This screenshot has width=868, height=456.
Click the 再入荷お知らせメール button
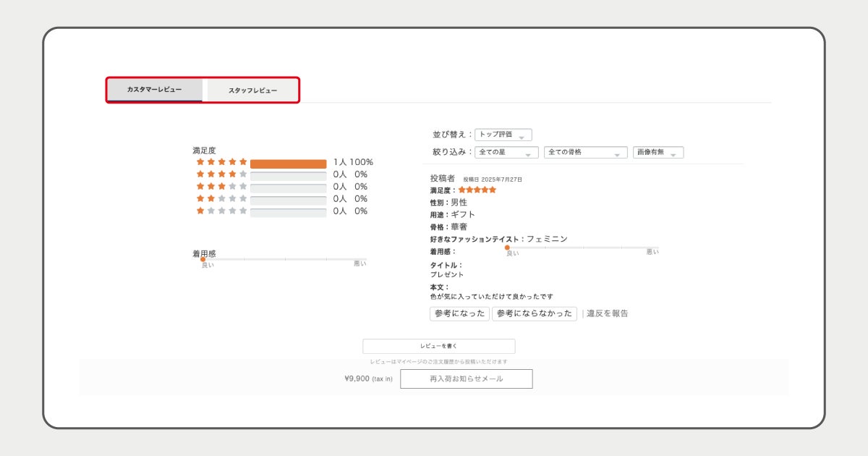467,379
